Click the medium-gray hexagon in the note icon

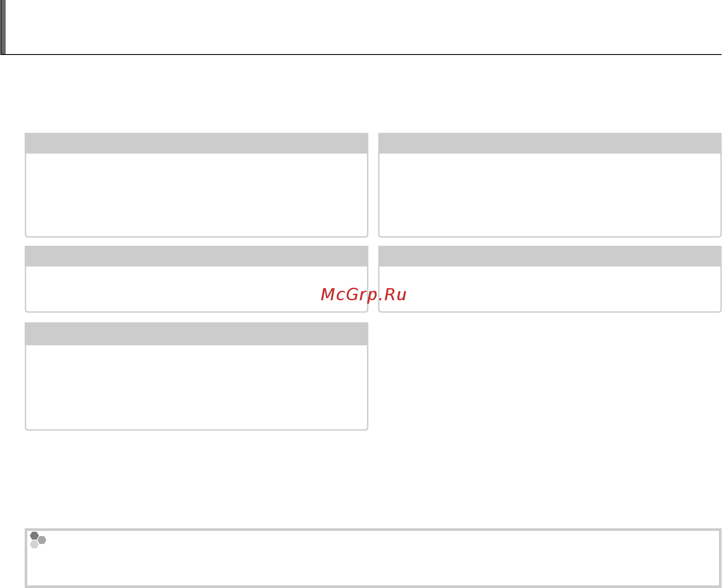click(42, 540)
